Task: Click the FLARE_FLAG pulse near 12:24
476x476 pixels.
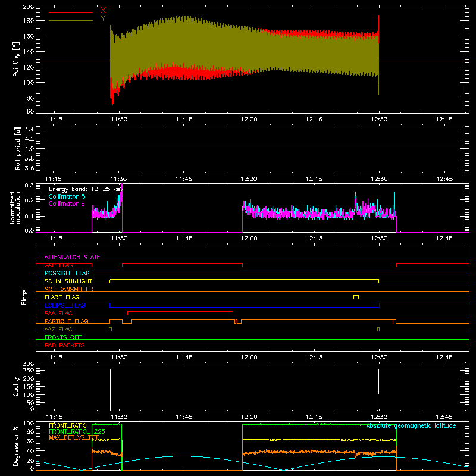Action: pyautogui.click(x=356, y=296)
